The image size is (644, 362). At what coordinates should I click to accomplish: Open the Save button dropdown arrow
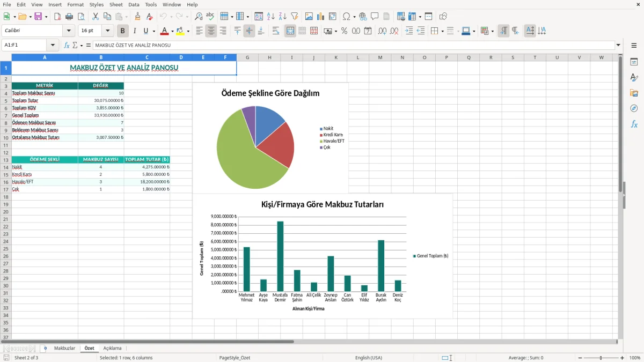(46, 17)
